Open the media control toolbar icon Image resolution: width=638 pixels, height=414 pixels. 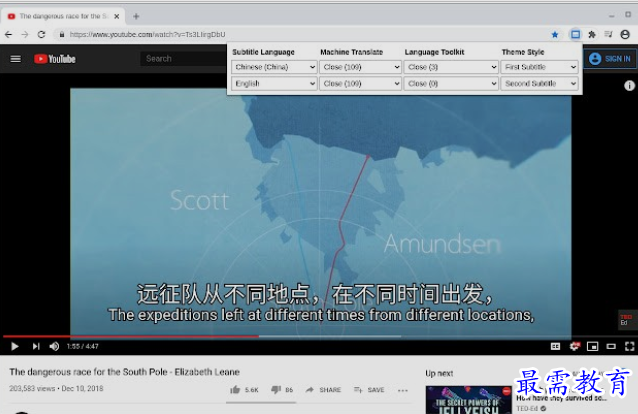608,35
